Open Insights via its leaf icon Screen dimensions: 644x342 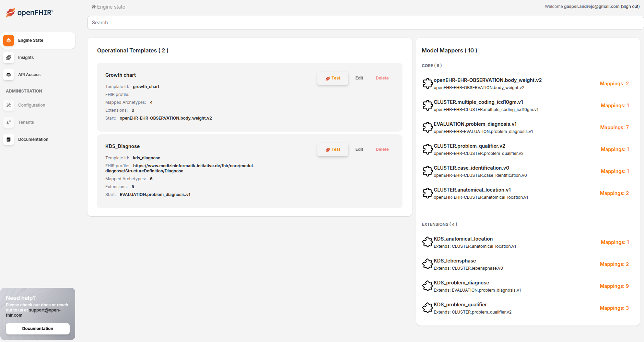pos(9,58)
